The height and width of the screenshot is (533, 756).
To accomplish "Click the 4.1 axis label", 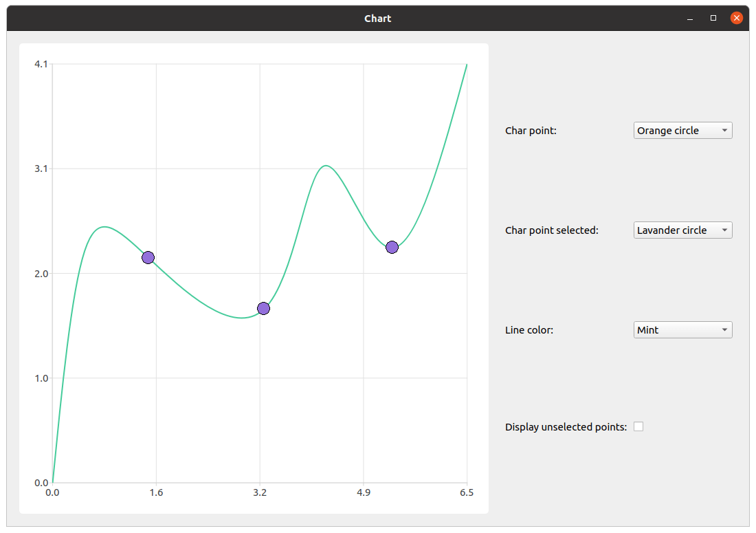I will pyautogui.click(x=41, y=63).
